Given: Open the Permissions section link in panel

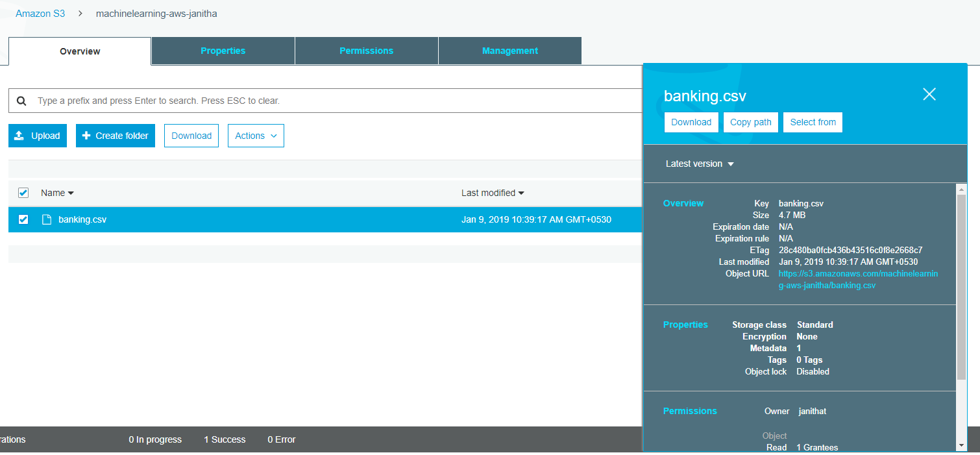Looking at the screenshot, I should click(690, 411).
